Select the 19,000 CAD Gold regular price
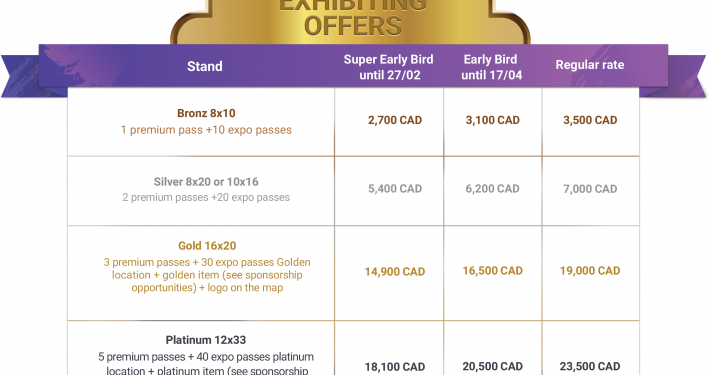This screenshot has height=375, width=710. tap(590, 271)
